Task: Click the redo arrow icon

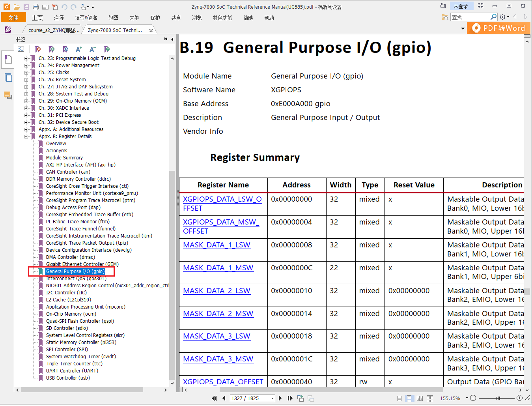Action: click(74, 7)
